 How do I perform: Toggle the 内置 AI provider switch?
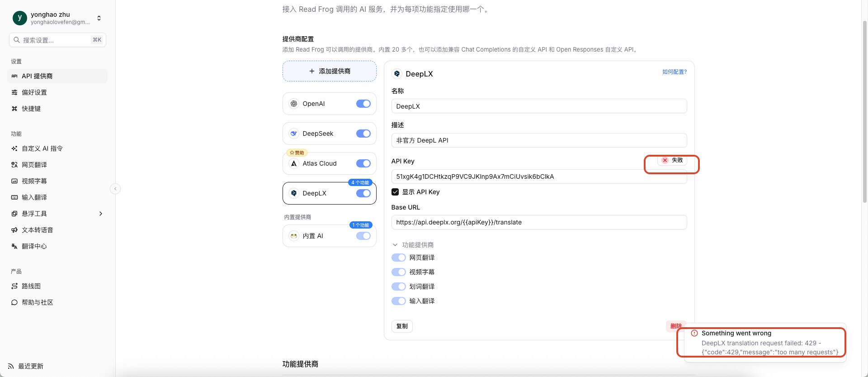tap(363, 236)
